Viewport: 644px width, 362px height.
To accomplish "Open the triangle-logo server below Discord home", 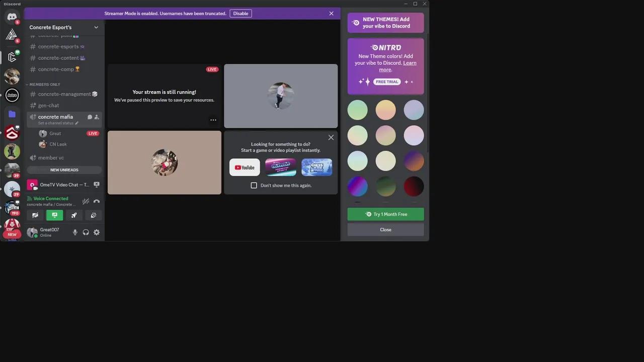I will (12, 35).
